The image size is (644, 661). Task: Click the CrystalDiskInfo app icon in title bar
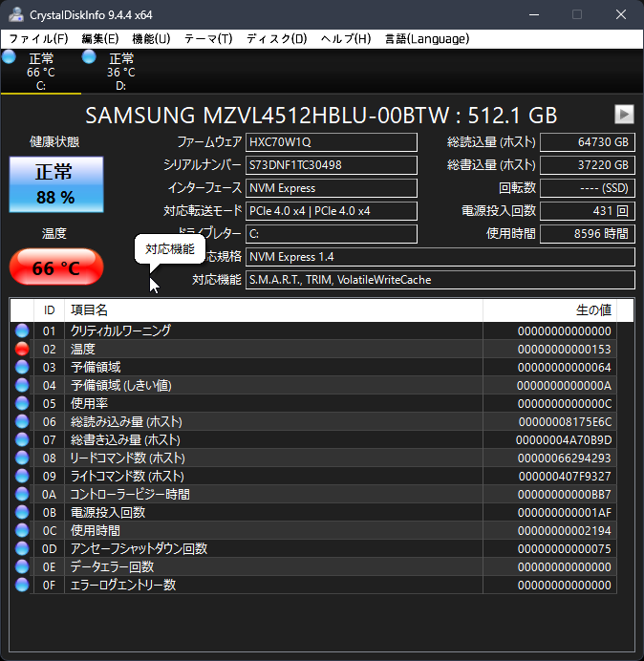pos(15,14)
